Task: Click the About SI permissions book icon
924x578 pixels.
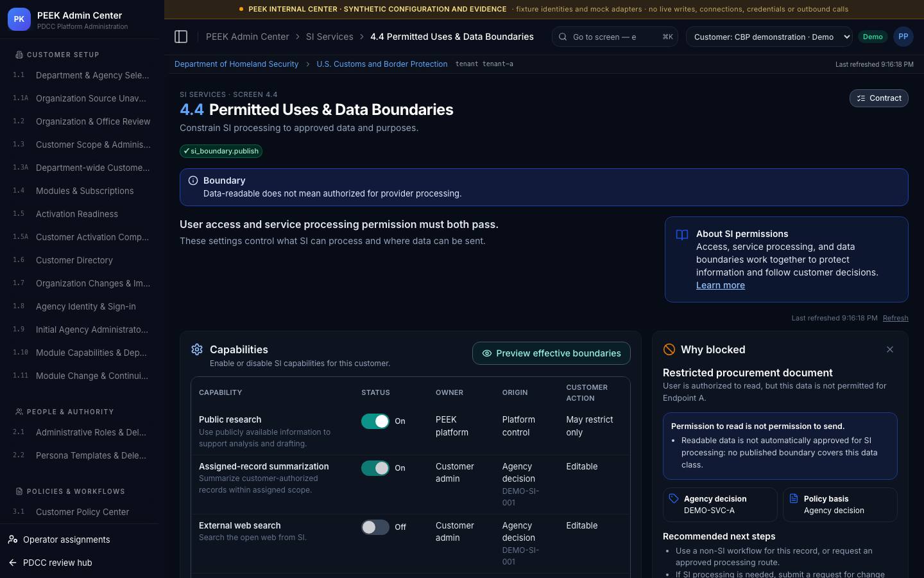Action: pyautogui.click(x=682, y=235)
